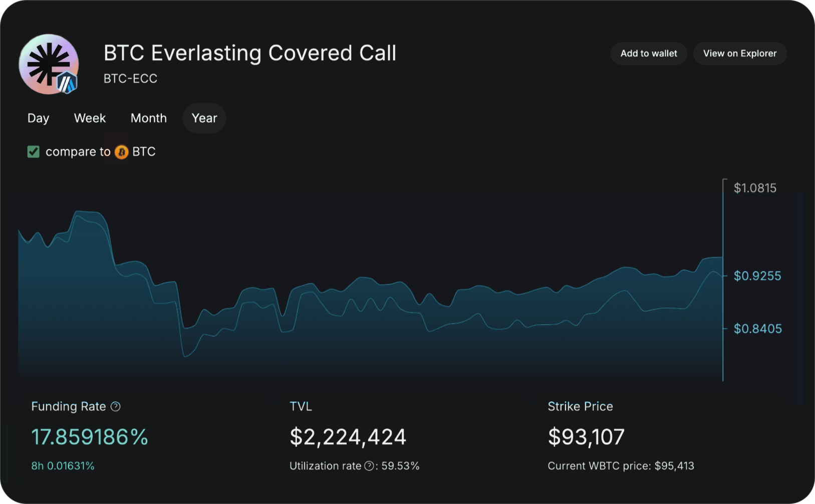Uncheck the compare to BTC checkbox
The width and height of the screenshot is (815, 504).
[x=34, y=152]
